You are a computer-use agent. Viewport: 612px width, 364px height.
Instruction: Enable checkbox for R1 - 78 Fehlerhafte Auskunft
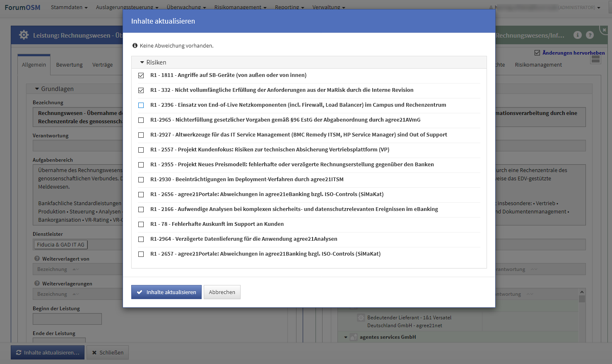[141, 224]
